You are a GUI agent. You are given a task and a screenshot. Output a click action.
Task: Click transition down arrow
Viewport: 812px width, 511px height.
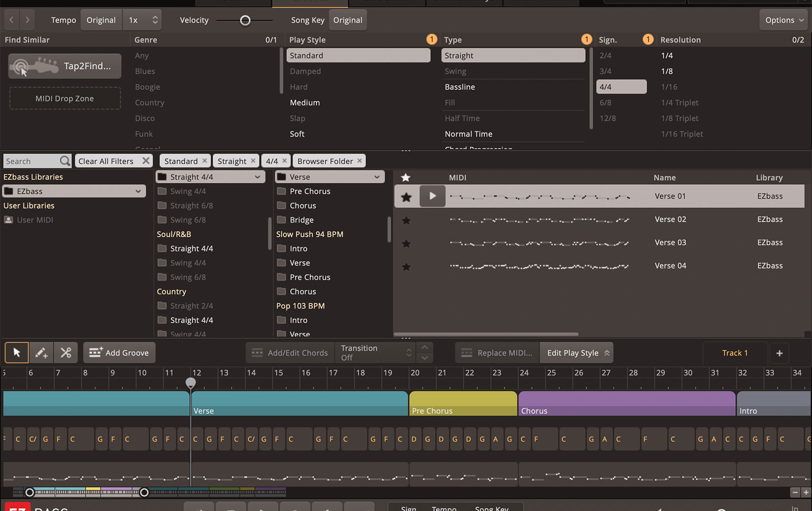[x=425, y=358]
